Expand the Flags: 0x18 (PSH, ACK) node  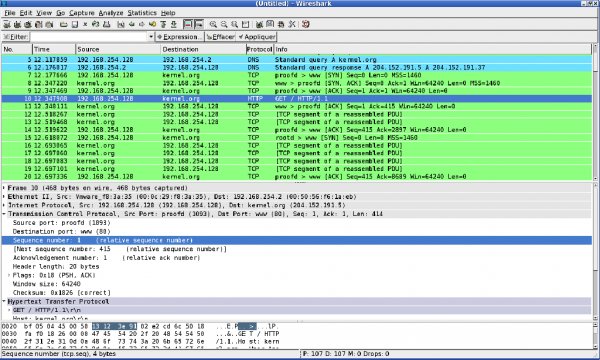coord(9,275)
